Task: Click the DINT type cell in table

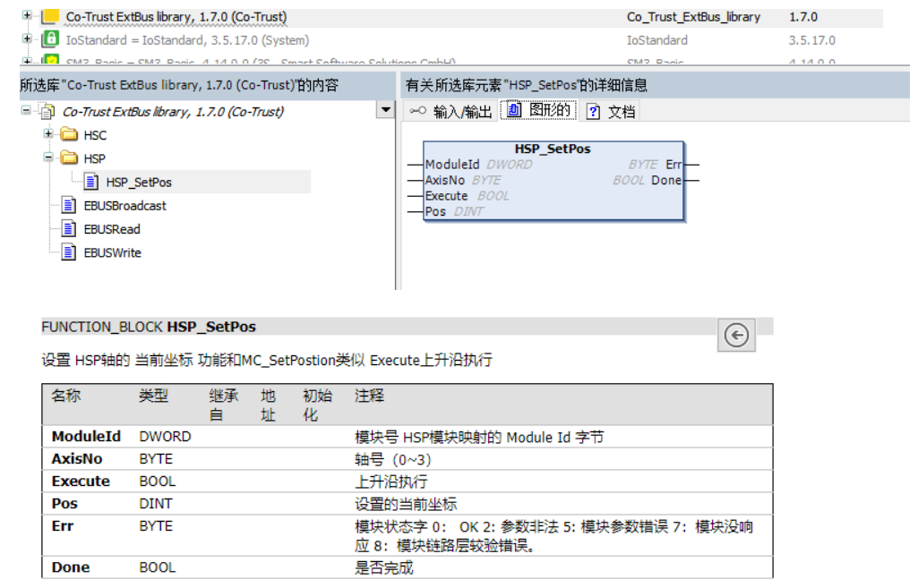Action: tap(155, 504)
